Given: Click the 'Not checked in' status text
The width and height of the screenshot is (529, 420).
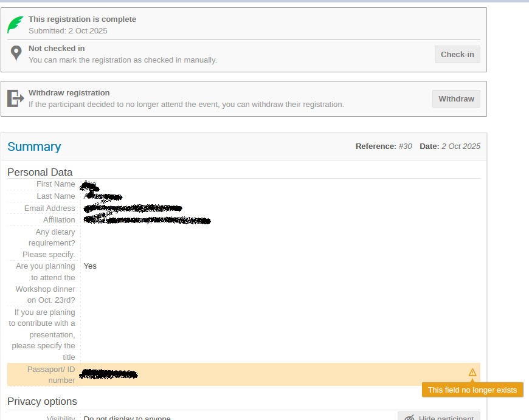Looking at the screenshot, I should pos(57,49).
